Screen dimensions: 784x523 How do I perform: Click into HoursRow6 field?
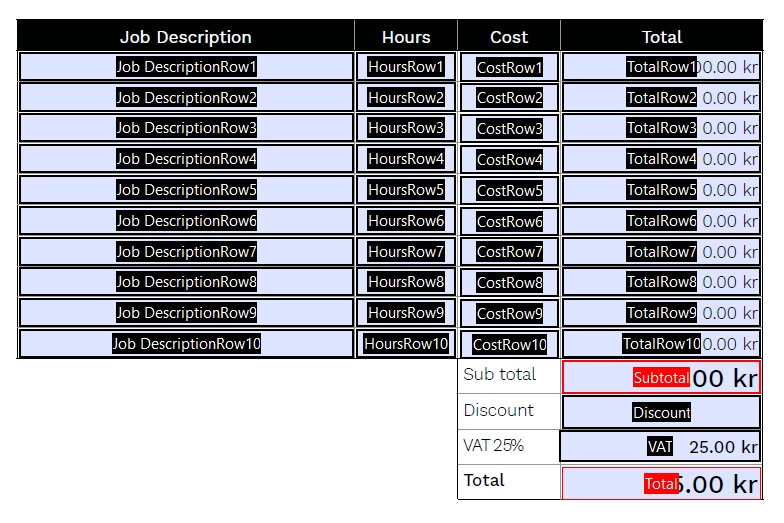click(406, 220)
